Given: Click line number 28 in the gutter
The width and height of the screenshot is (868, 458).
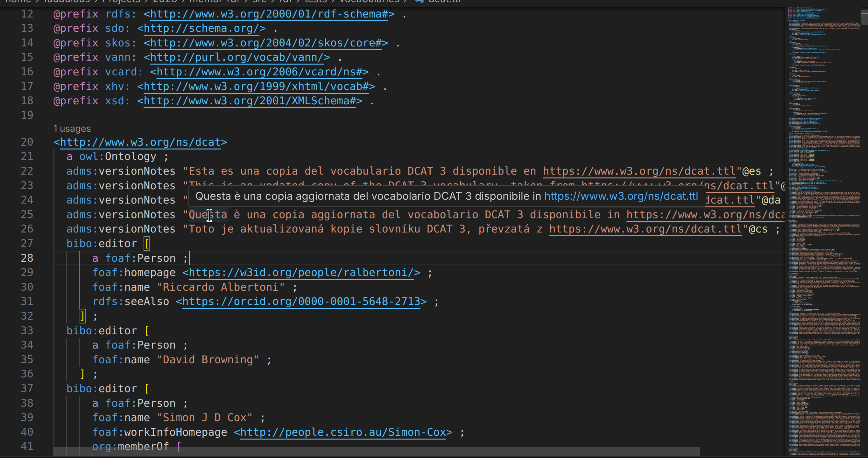Looking at the screenshot, I should pos(27,258).
